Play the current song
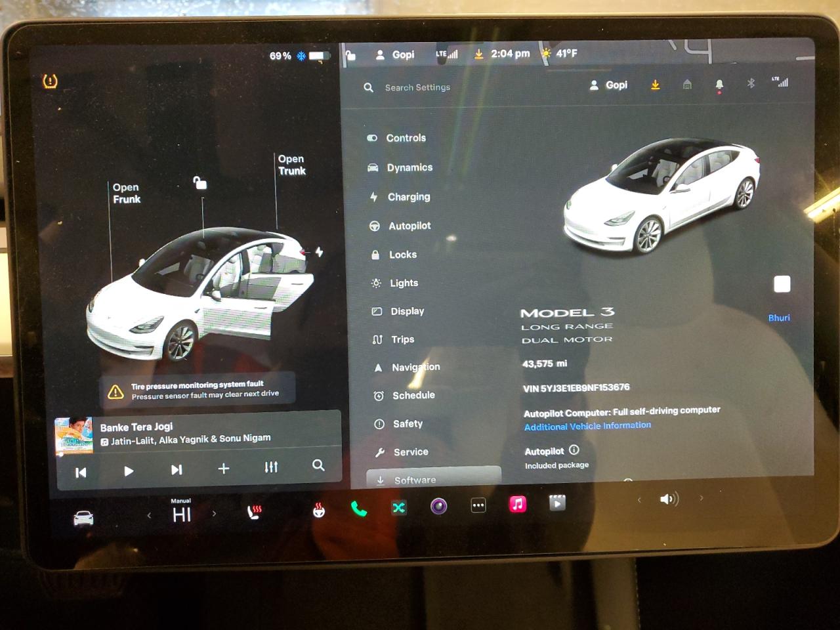 [129, 471]
